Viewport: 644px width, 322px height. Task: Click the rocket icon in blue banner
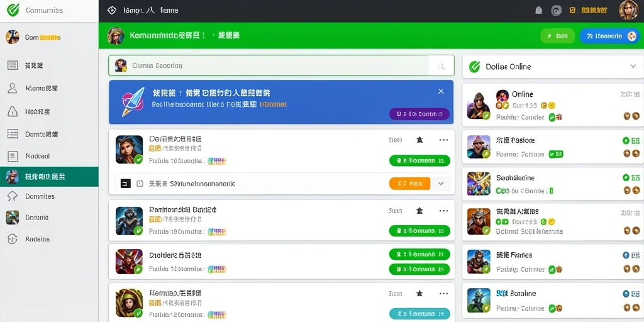(133, 101)
